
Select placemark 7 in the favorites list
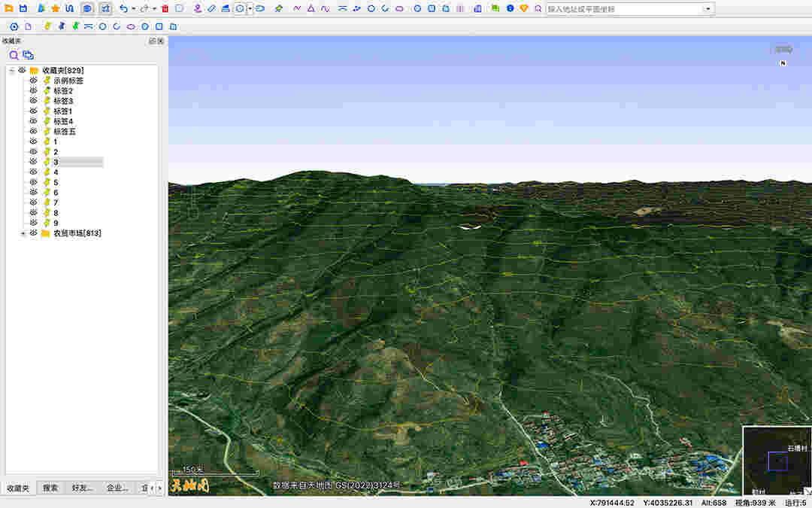(55, 202)
